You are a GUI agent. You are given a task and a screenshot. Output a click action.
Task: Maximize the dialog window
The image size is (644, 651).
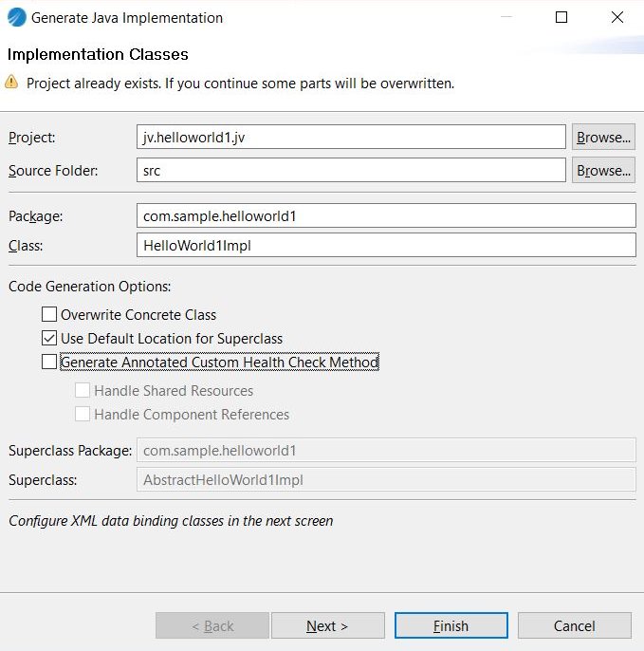(561, 17)
